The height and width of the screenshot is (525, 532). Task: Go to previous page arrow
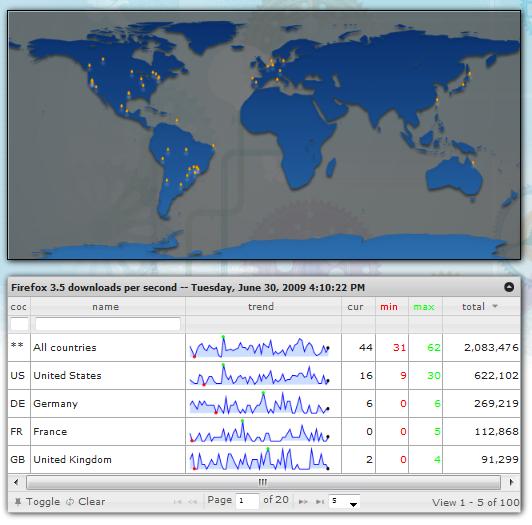click(x=193, y=502)
